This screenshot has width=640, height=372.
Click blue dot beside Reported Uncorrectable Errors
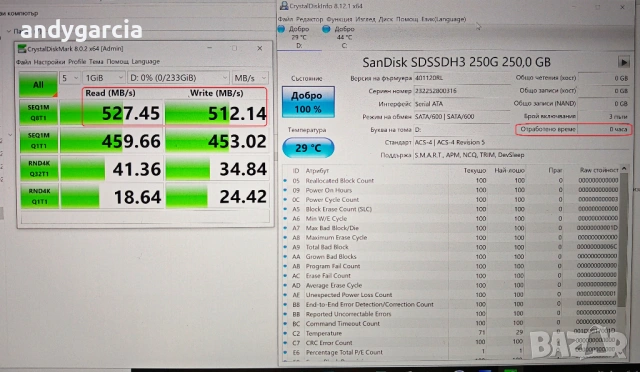pos(285,314)
